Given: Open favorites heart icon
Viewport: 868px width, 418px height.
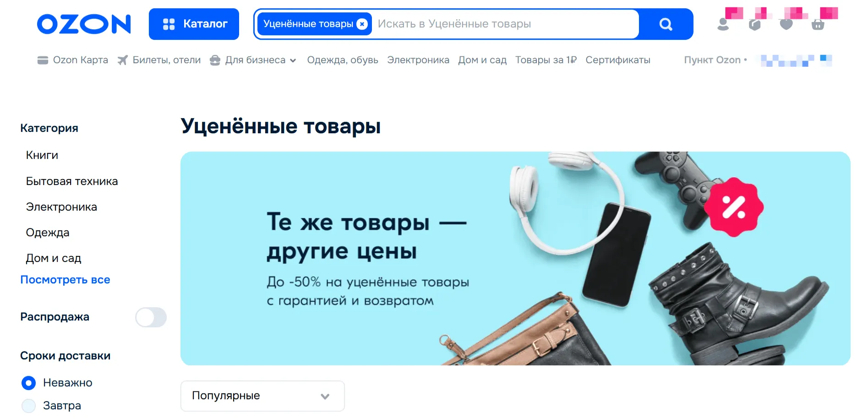Looking at the screenshot, I should 786,25.
